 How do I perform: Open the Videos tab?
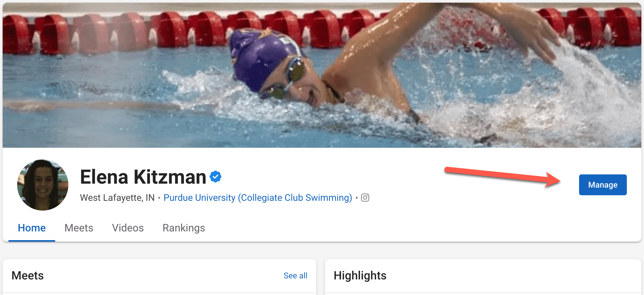tap(128, 228)
